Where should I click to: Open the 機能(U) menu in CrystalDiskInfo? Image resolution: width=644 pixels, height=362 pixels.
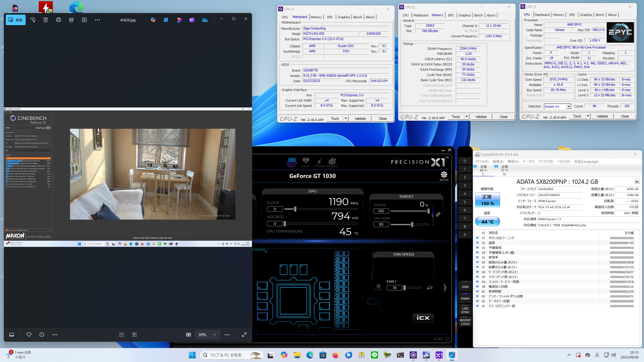click(513, 161)
